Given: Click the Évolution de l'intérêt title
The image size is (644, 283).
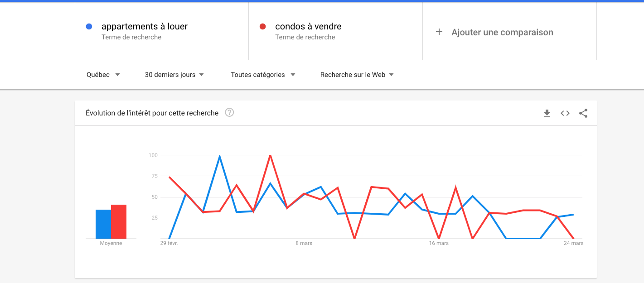Looking at the screenshot, I should click(x=152, y=113).
